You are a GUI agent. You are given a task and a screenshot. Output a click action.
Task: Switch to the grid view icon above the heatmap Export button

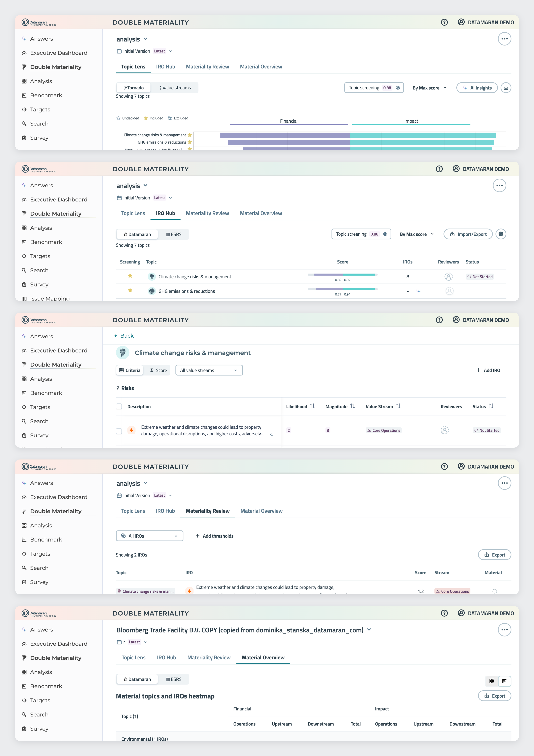coord(492,681)
